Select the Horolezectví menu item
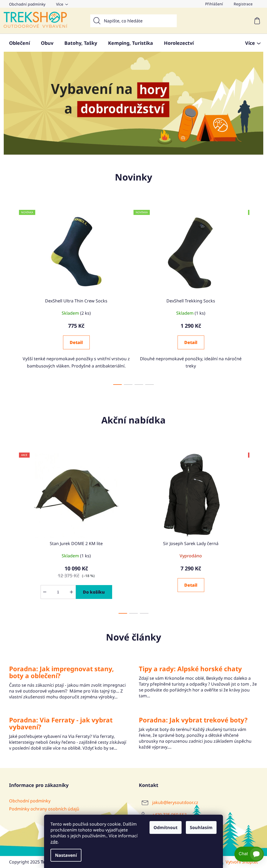The image size is (267, 868). pos(179,43)
